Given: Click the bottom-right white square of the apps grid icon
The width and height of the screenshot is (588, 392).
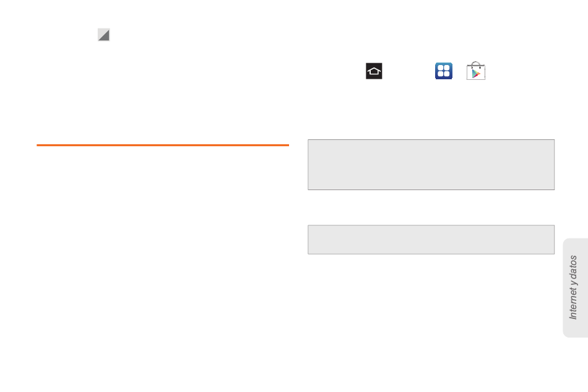Looking at the screenshot, I should point(447,74).
